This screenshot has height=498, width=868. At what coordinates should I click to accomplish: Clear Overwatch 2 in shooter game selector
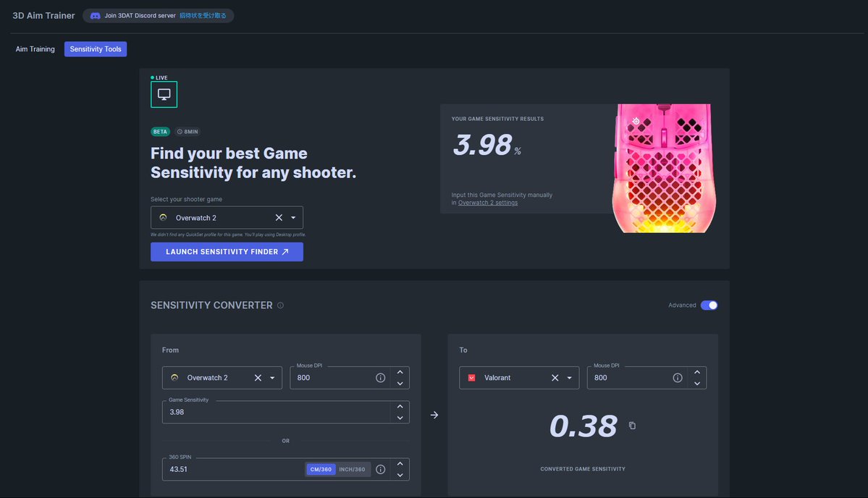(279, 217)
